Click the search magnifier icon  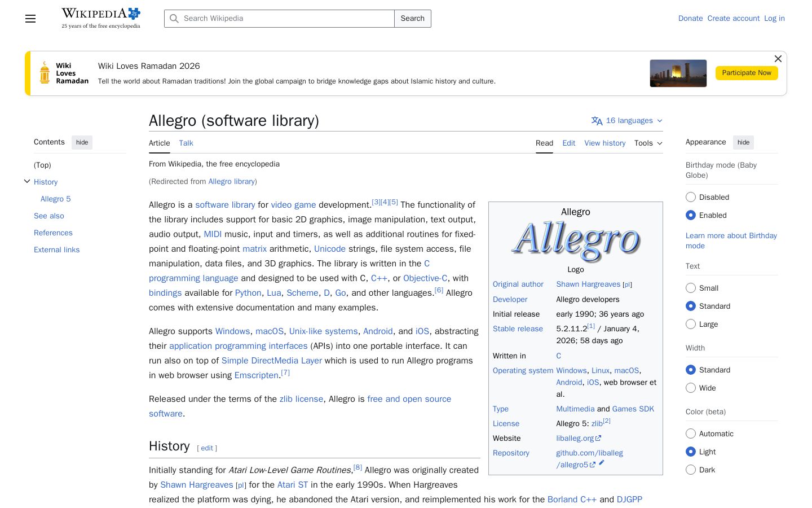[174, 19]
